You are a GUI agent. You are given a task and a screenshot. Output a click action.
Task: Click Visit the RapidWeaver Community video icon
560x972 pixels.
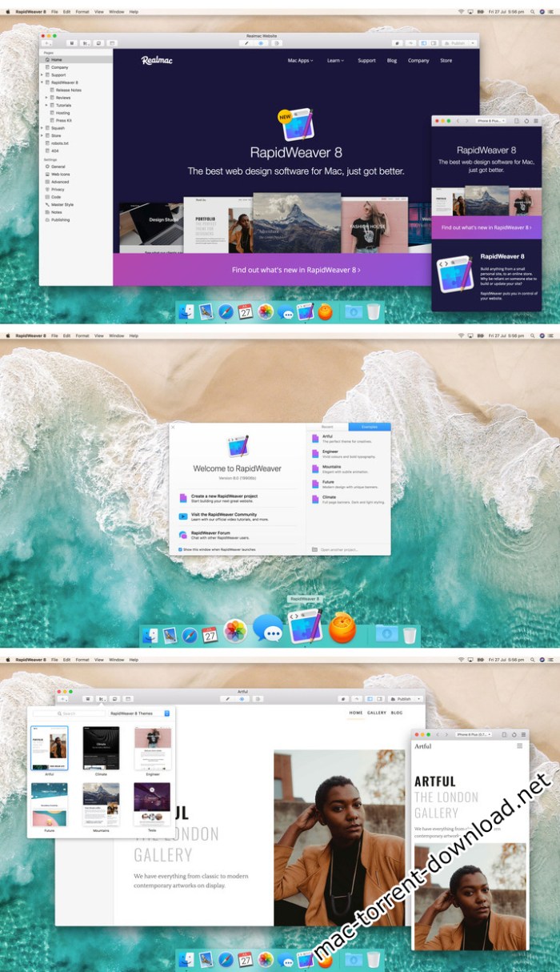[183, 516]
